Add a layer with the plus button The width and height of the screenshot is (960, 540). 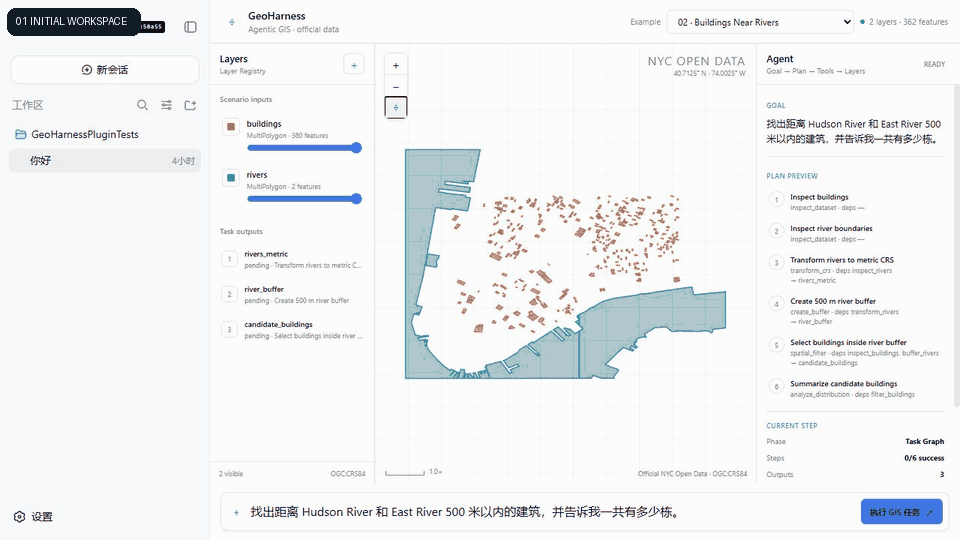tap(354, 65)
